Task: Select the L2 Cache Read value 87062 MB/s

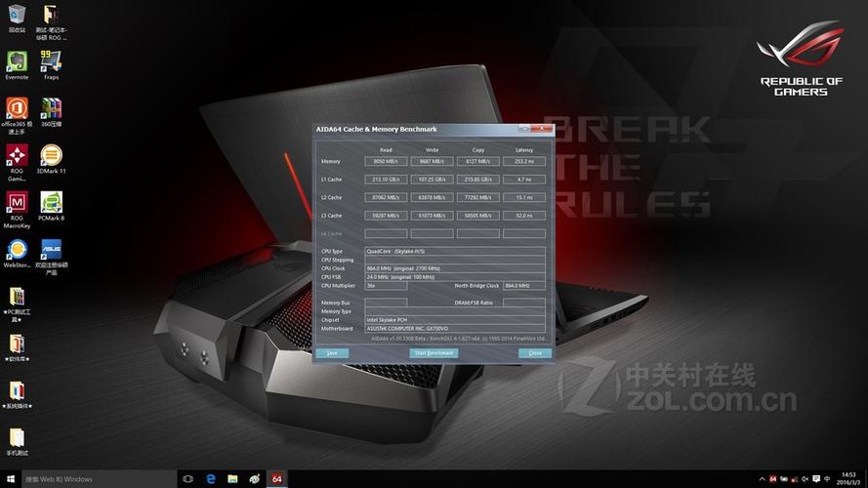Action: pos(386,197)
